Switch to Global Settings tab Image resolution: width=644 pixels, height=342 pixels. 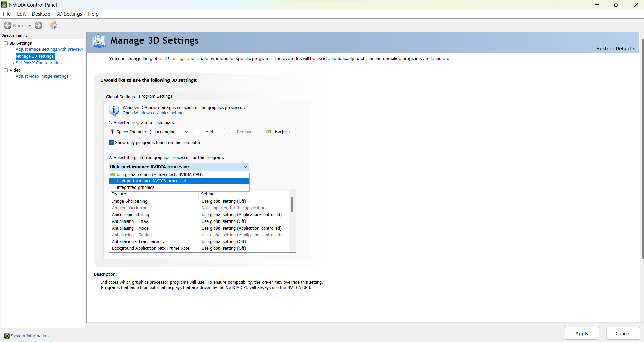coord(120,97)
